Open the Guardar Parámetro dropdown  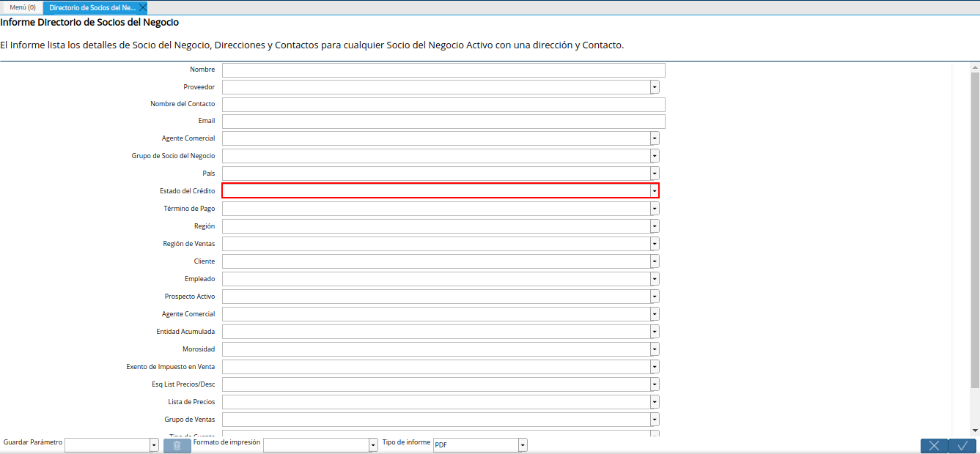[x=154, y=445]
